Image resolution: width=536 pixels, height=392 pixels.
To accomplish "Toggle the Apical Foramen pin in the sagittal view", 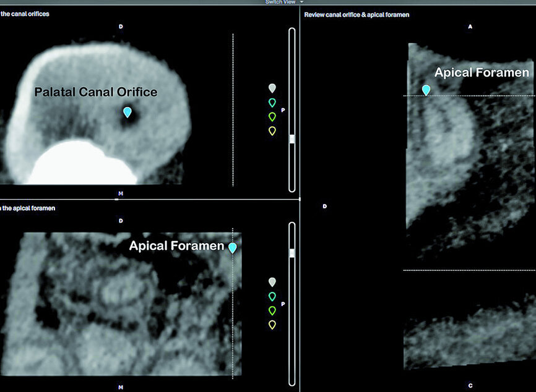I will point(426,90).
